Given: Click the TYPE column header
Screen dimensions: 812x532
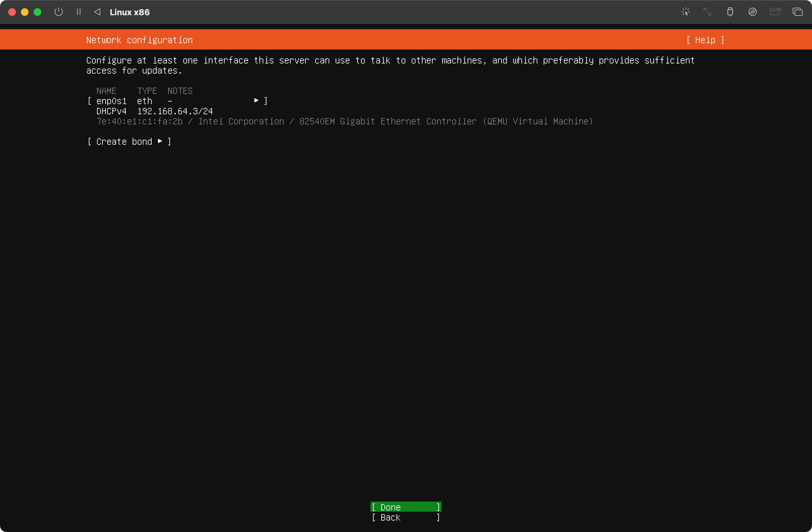Looking at the screenshot, I should point(147,91).
